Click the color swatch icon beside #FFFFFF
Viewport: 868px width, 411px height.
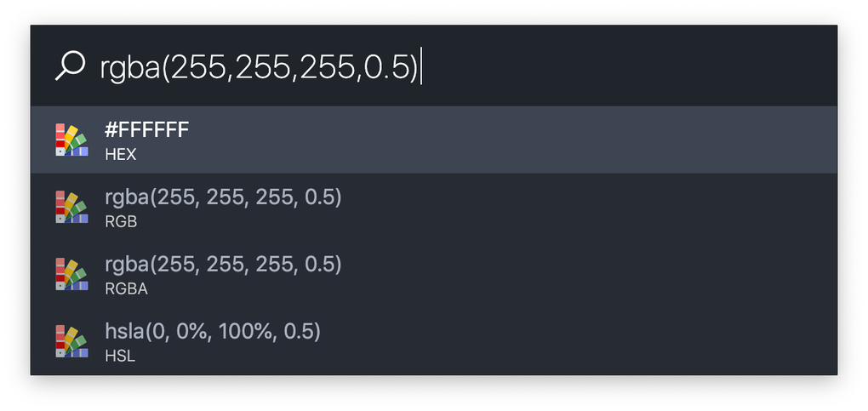pyautogui.click(x=72, y=140)
